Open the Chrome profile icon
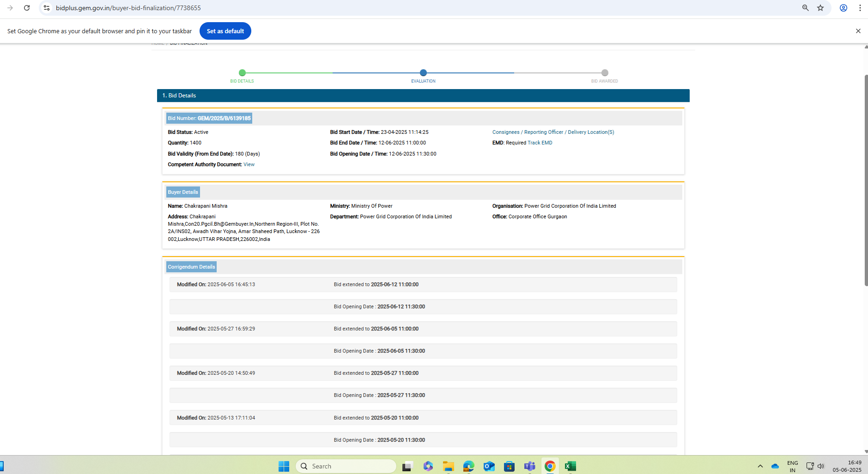868x474 pixels. click(844, 8)
